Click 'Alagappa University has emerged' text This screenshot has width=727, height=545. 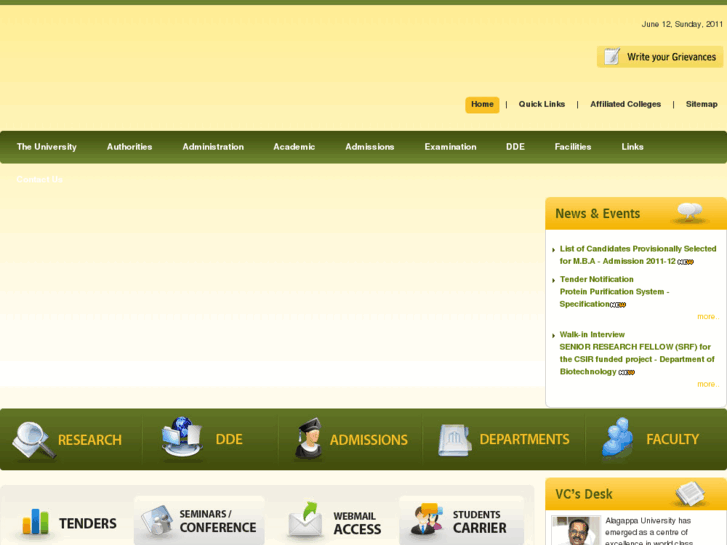point(648,526)
